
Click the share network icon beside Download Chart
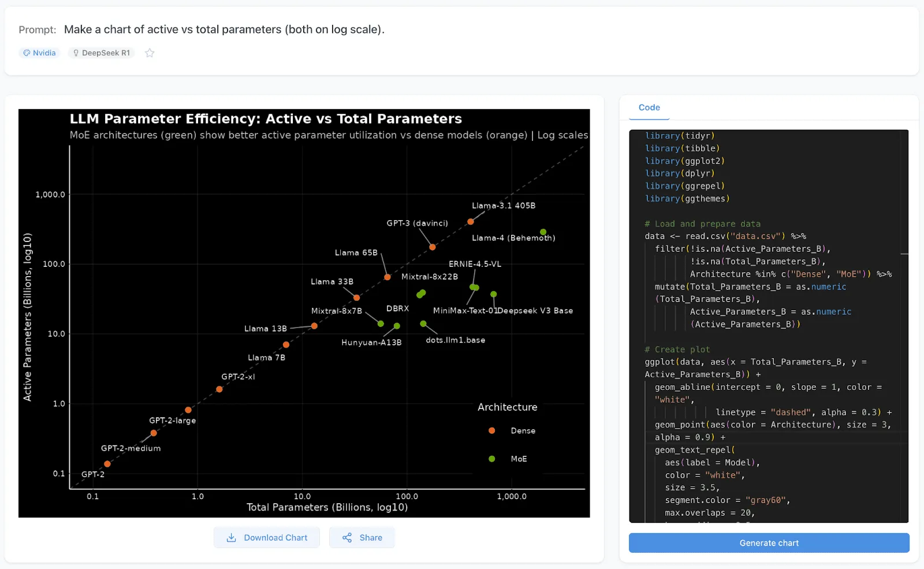(348, 537)
